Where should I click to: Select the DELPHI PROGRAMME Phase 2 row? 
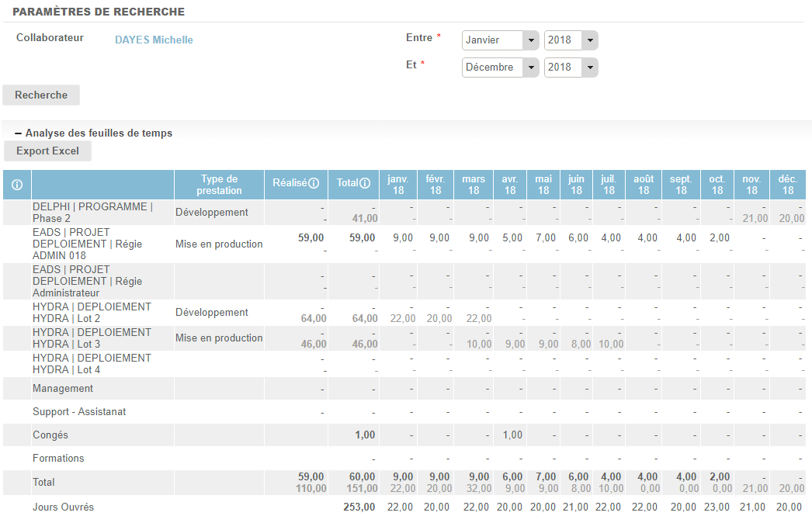click(x=92, y=213)
